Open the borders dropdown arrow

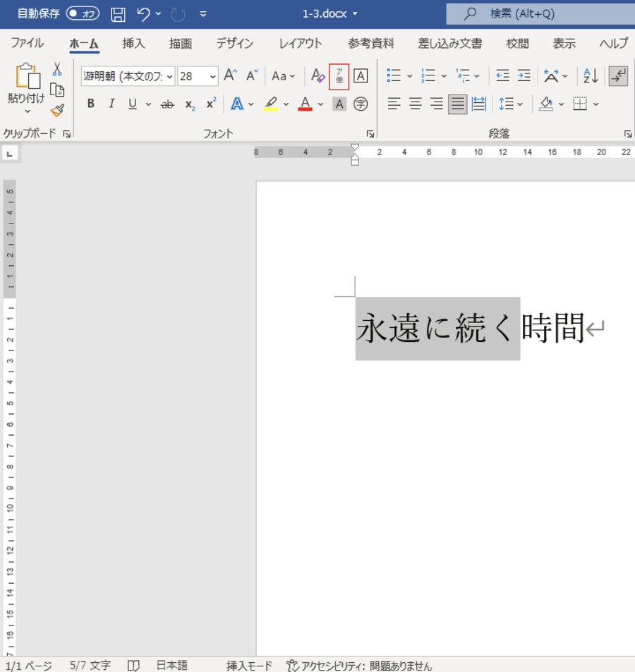tap(596, 104)
